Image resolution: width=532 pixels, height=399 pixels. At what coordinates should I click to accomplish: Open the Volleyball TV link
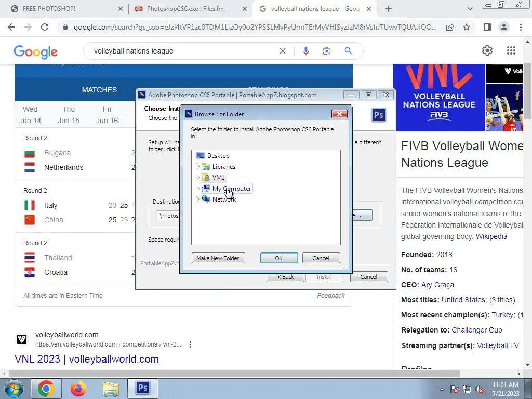click(x=498, y=345)
